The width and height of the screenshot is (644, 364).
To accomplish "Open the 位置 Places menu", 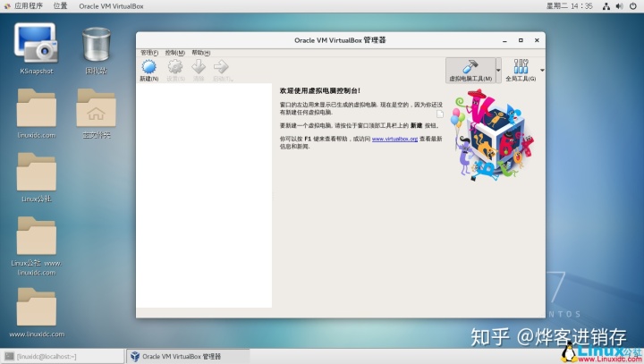I will [x=61, y=5].
